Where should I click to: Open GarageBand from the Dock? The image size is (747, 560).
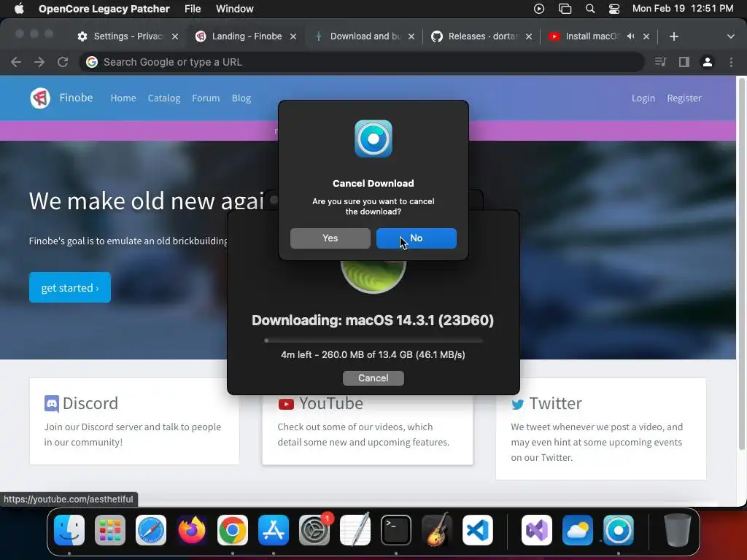click(437, 530)
